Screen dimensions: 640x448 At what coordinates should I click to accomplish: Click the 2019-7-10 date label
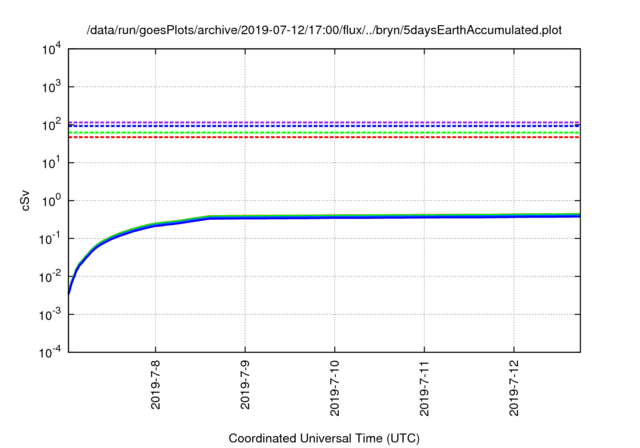pyautogui.click(x=335, y=388)
